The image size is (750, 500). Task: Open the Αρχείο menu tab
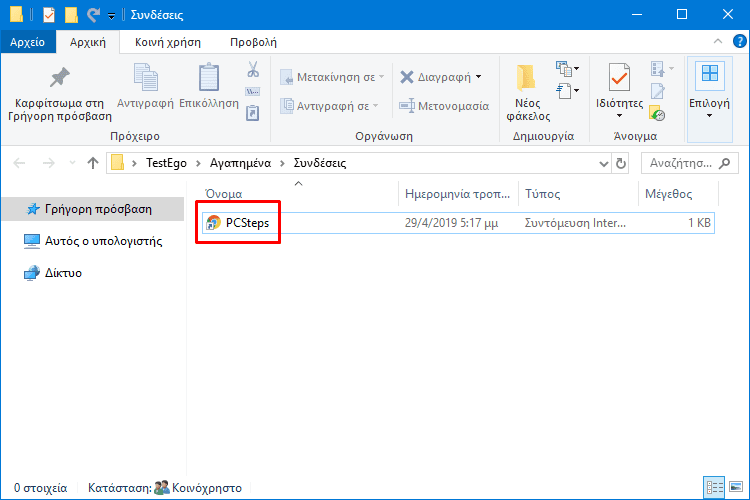point(28,42)
